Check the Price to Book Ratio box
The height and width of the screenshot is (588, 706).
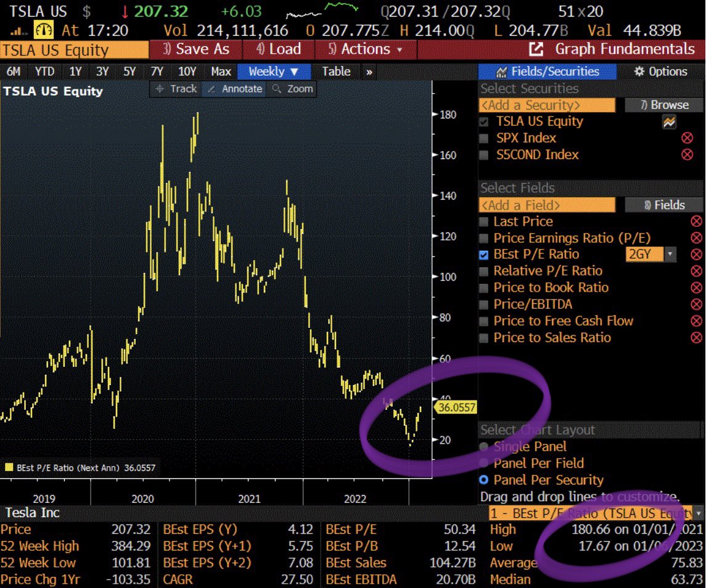(483, 288)
